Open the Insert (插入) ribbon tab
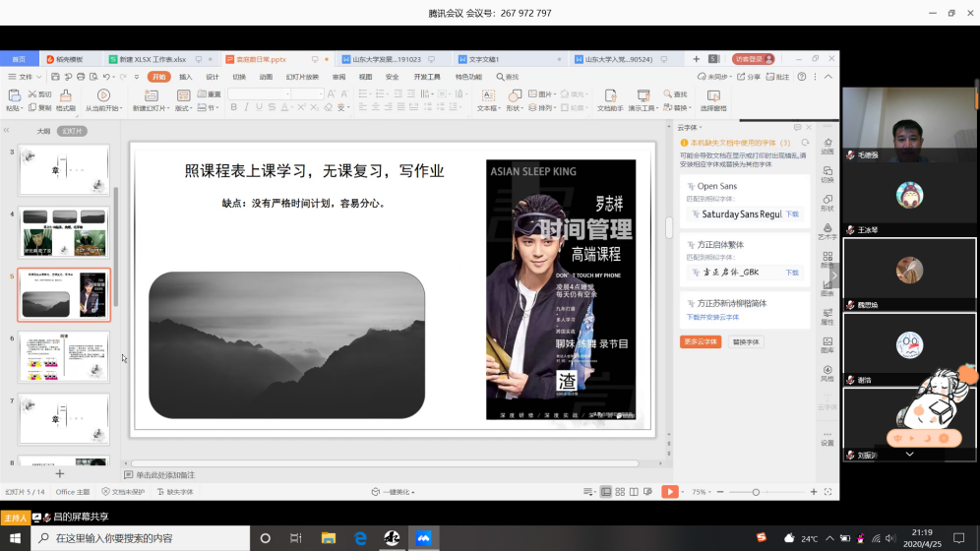 point(186,77)
